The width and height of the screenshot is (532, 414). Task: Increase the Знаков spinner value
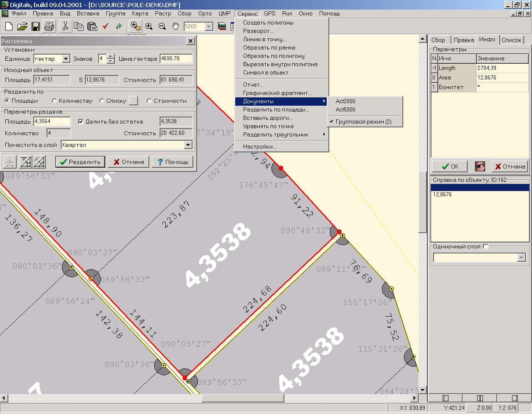[111, 56]
